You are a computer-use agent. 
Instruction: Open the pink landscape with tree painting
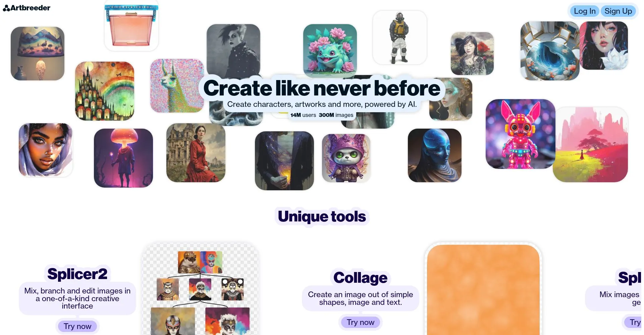(590, 145)
